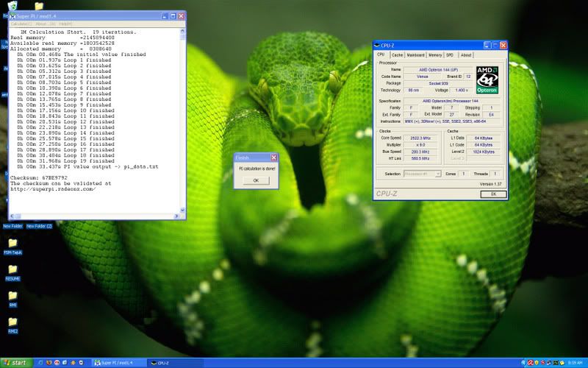The width and height of the screenshot is (588, 368).
Task: Open the FSM-TejuA folder icon
Action: (12, 243)
